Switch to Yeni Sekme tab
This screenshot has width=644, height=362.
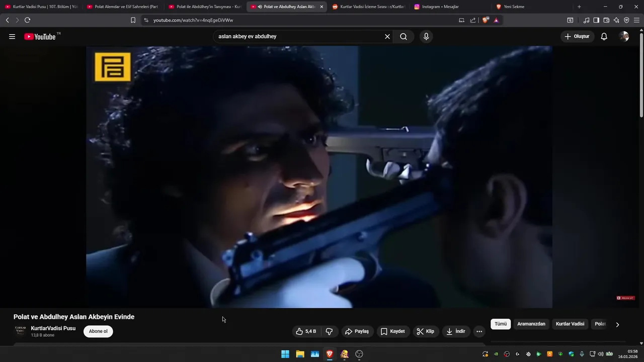[532, 7]
